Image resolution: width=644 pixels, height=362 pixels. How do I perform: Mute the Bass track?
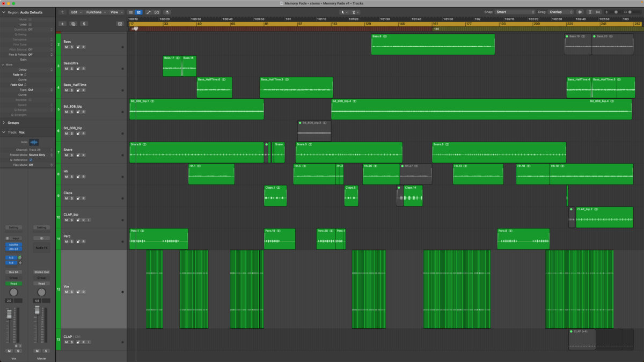[66, 47]
